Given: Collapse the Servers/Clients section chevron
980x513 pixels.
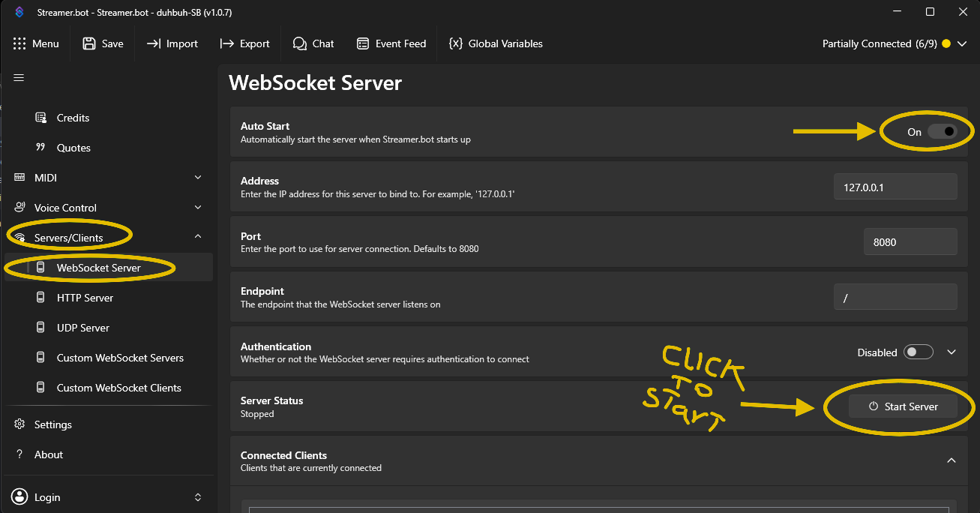Looking at the screenshot, I should [x=198, y=237].
